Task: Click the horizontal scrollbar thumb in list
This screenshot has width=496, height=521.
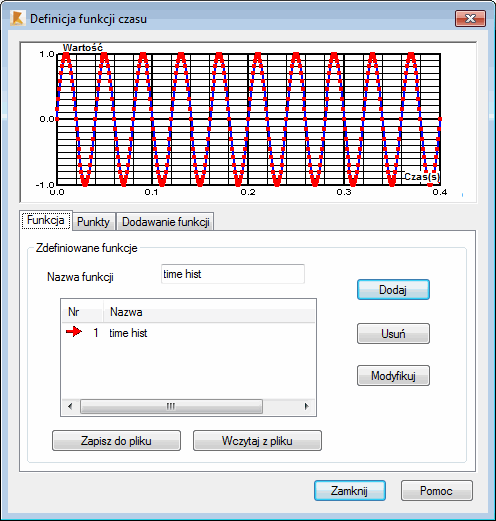Action: pos(171,406)
